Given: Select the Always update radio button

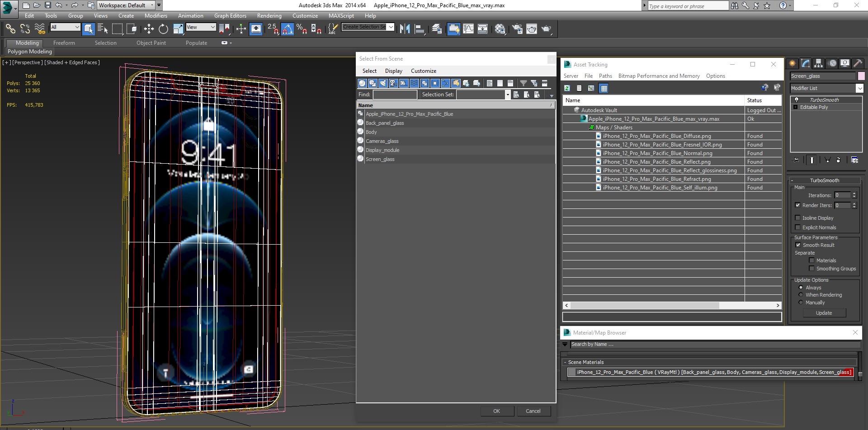Looking at the screenshot, I should [801, 287].
